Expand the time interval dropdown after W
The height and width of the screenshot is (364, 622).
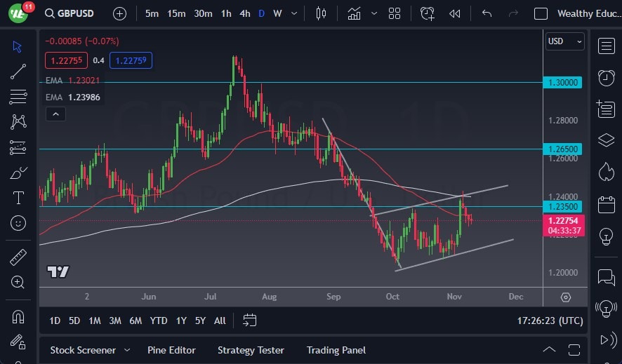(x=293, y=13)
